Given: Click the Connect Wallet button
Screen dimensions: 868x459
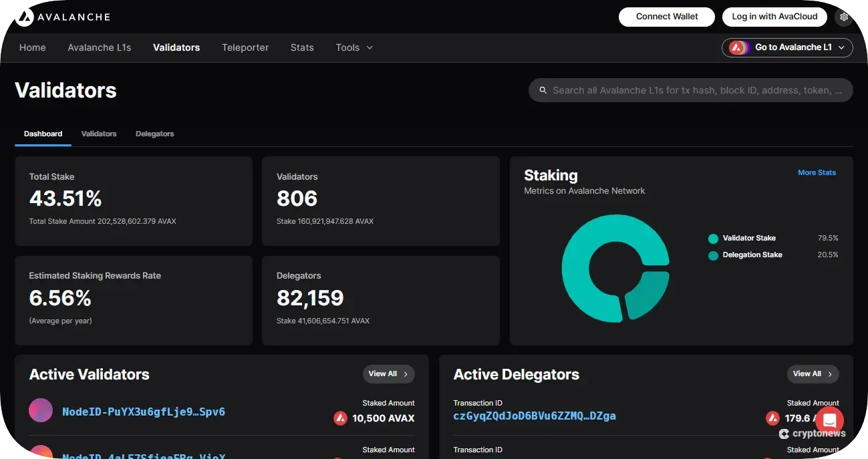Looking at the screenshot, I should [666, 16].
